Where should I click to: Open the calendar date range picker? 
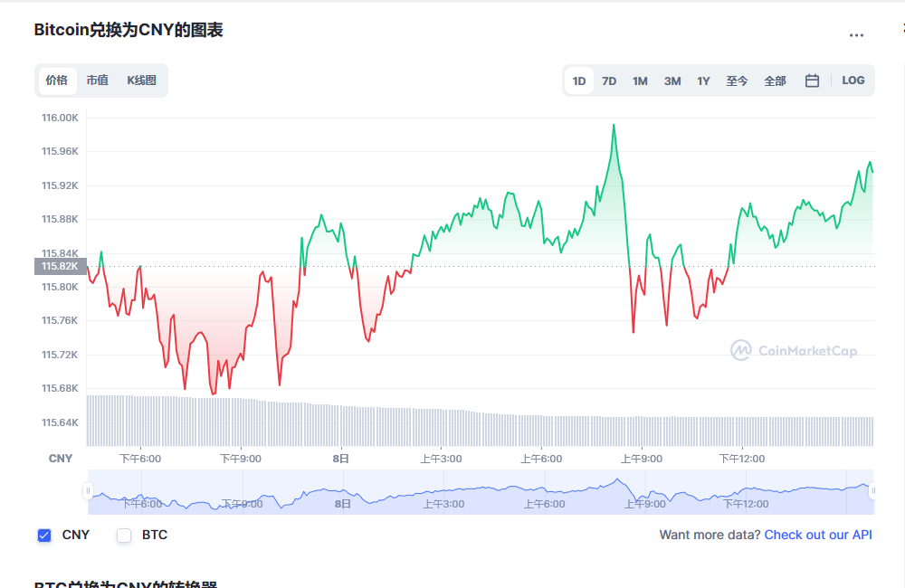coord(812,81)
